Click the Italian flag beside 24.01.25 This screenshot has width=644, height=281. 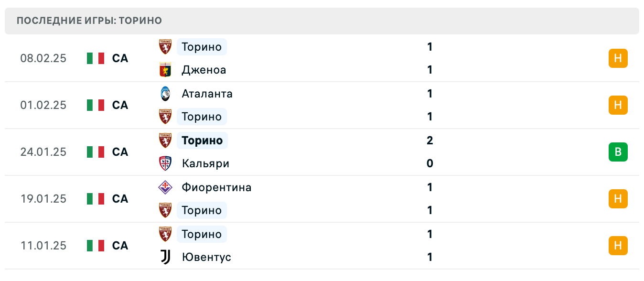click(x=95, y=152)
